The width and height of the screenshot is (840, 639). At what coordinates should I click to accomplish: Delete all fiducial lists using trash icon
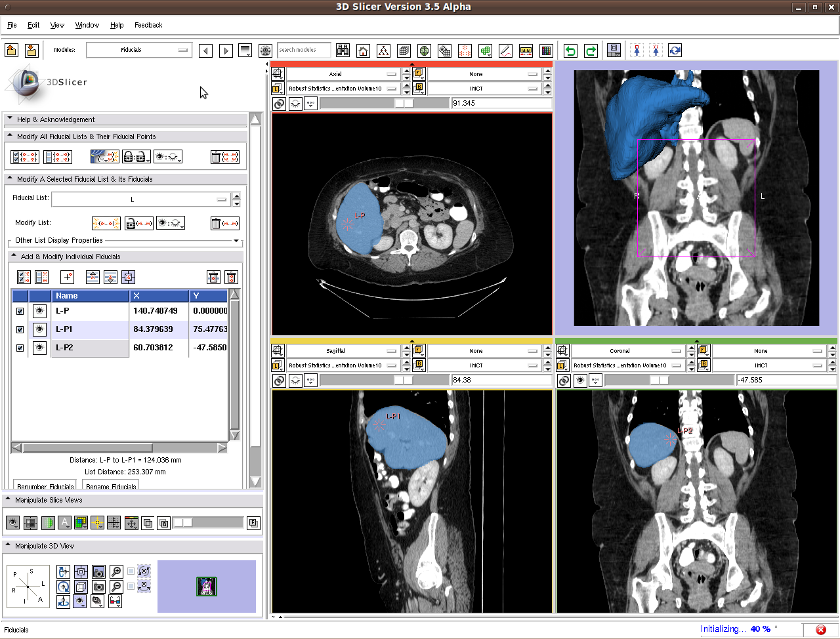pos(224,157)
